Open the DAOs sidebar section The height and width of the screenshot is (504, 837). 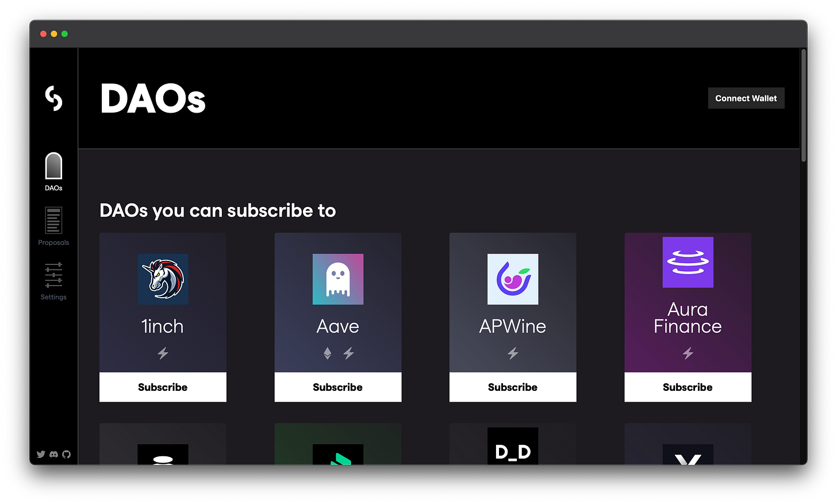coord(53,172)
